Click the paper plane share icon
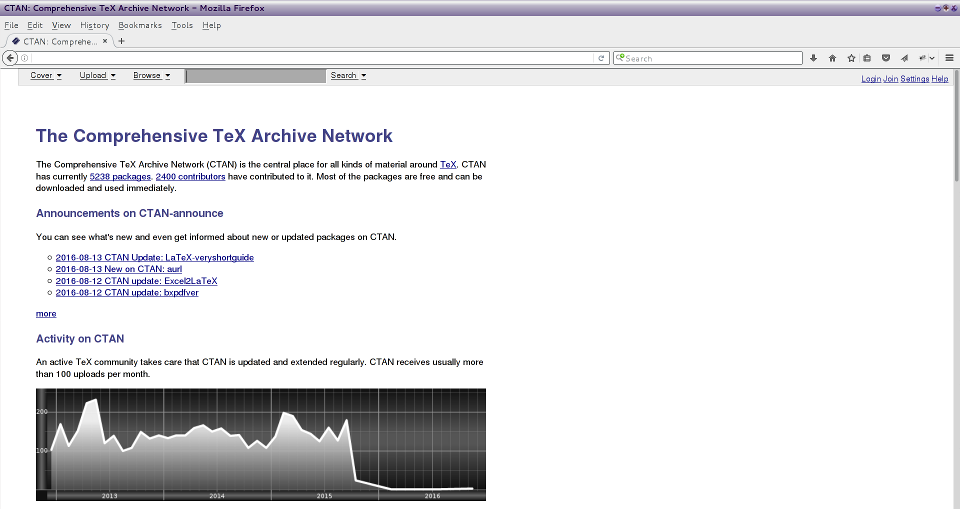This screenshot has width=960, height=509. 904,58
